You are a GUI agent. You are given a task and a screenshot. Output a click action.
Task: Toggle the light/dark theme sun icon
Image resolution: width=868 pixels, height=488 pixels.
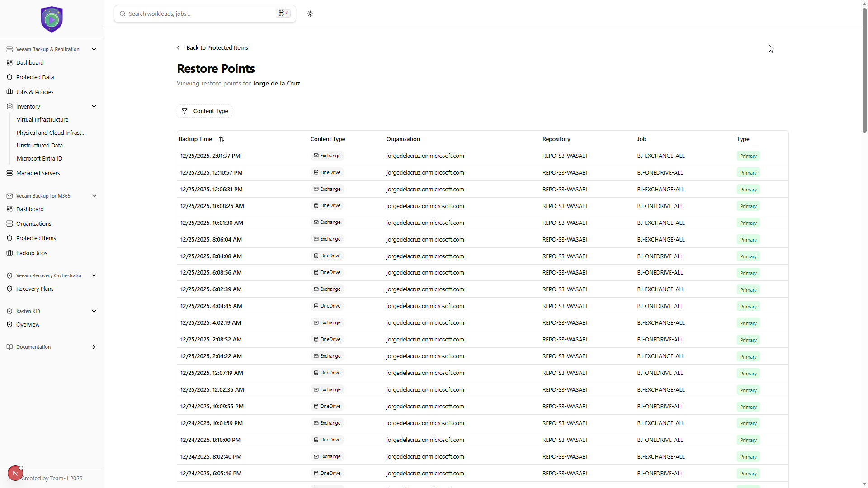(x=310, y=14)
